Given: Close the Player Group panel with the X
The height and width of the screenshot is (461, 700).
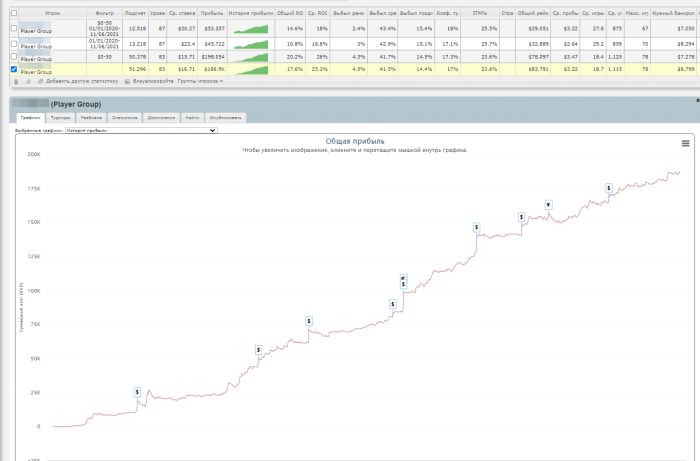Looking at the screenshot, I should click(696, 100).
